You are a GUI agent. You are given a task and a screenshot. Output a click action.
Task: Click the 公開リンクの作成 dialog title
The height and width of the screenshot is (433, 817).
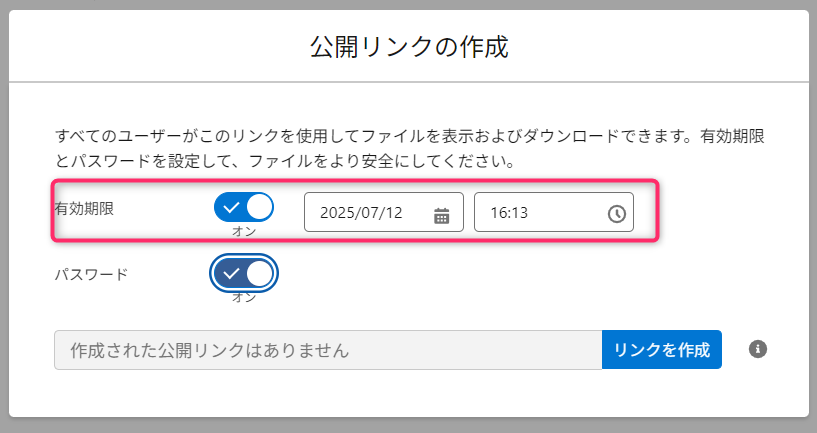(408, 46)
